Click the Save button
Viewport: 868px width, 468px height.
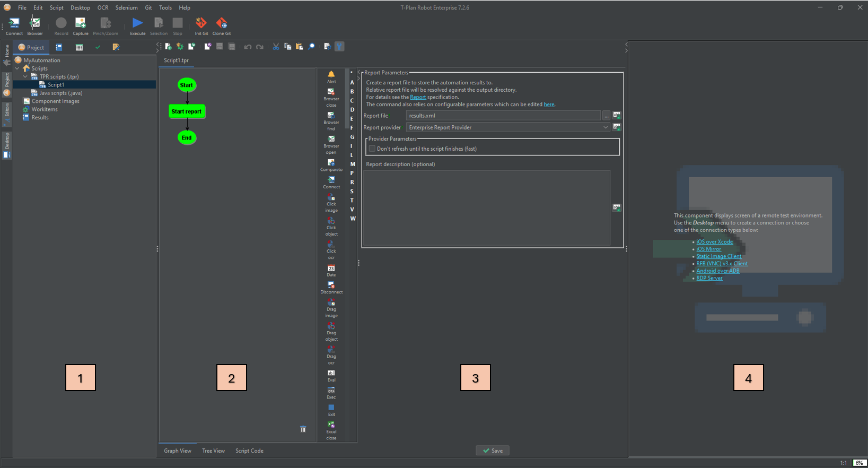tap(492, 450)
